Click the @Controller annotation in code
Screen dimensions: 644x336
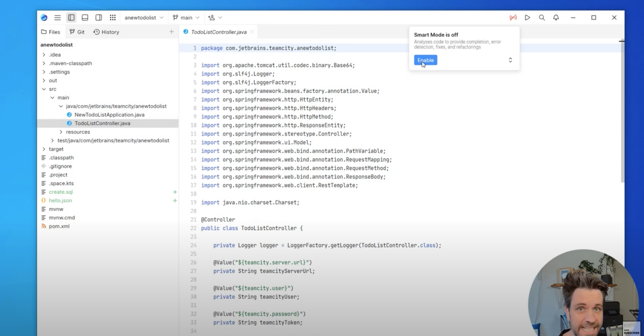(218, 220)
